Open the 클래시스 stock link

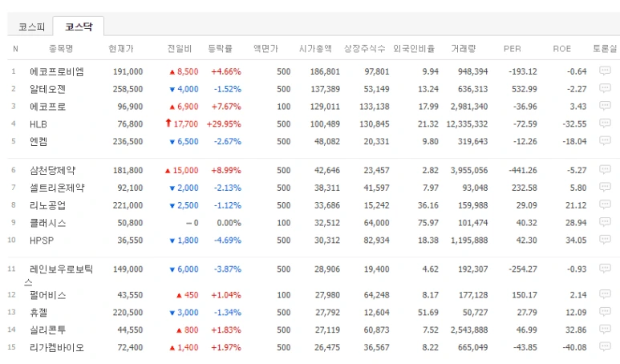(47, 223)
